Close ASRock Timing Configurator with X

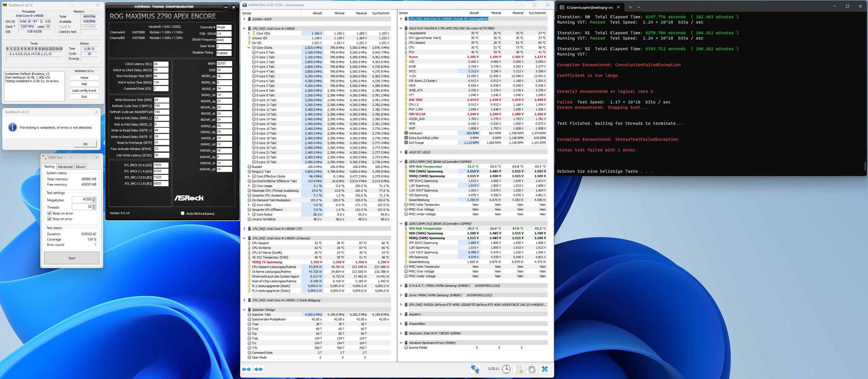[233, 7]
